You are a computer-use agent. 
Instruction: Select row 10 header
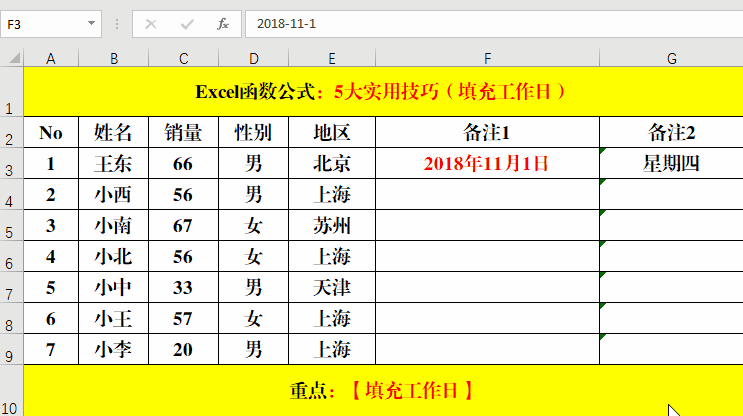(12, 390)
